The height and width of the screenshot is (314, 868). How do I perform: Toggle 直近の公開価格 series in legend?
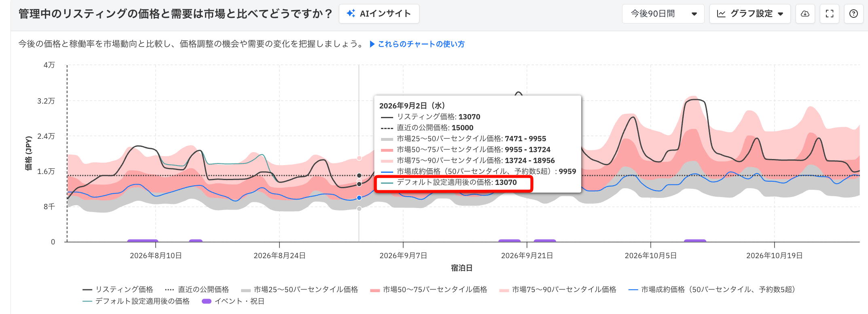(x=197, y=289)
